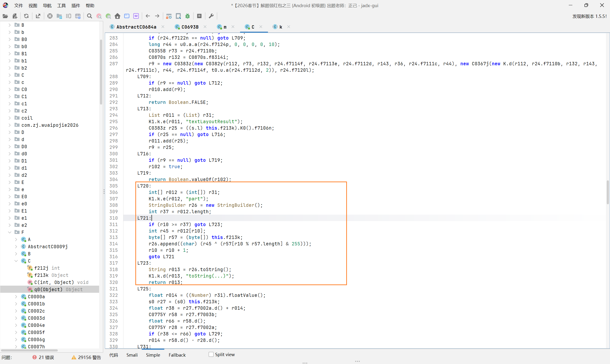Switch to Smali code view
The image size is (610, 364).
pos(132,355)
